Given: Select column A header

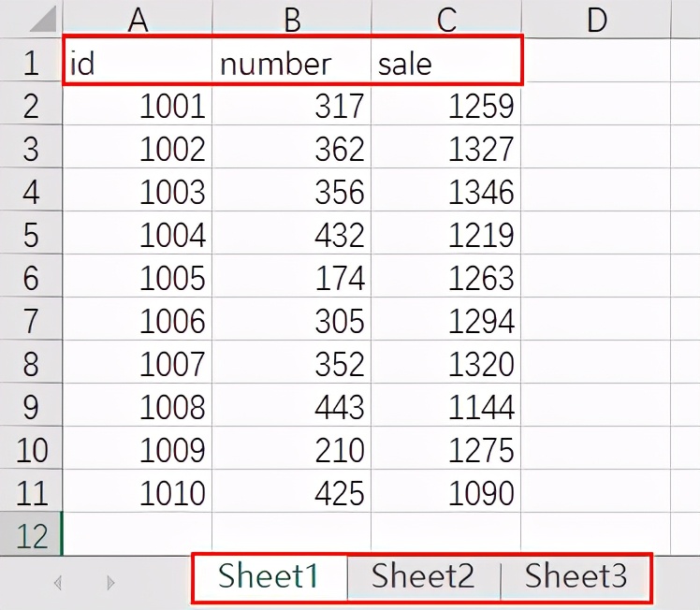Looking at the screenshot, I should [x=138, y=20].
